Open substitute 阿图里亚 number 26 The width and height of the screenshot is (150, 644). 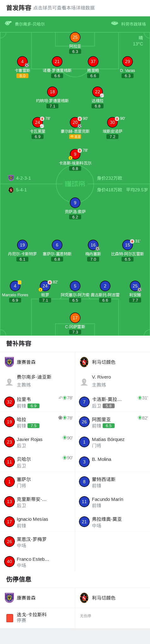(112, 422)
